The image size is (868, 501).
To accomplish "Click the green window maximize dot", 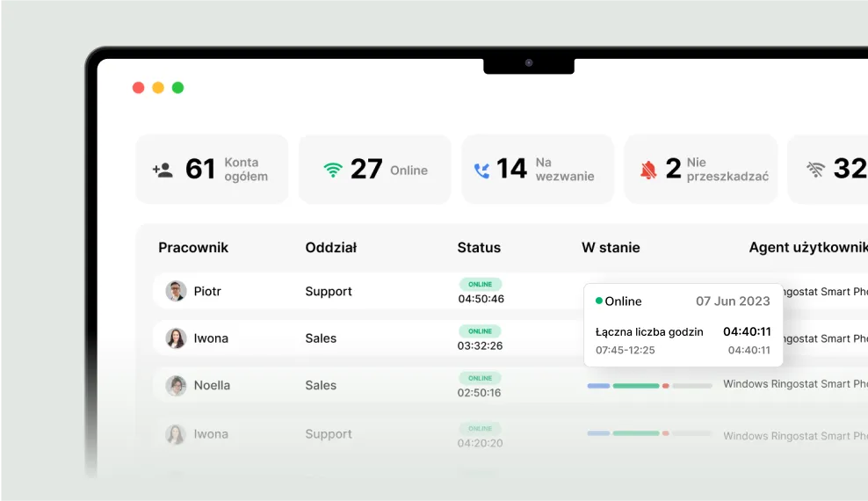I will [177, 88].
